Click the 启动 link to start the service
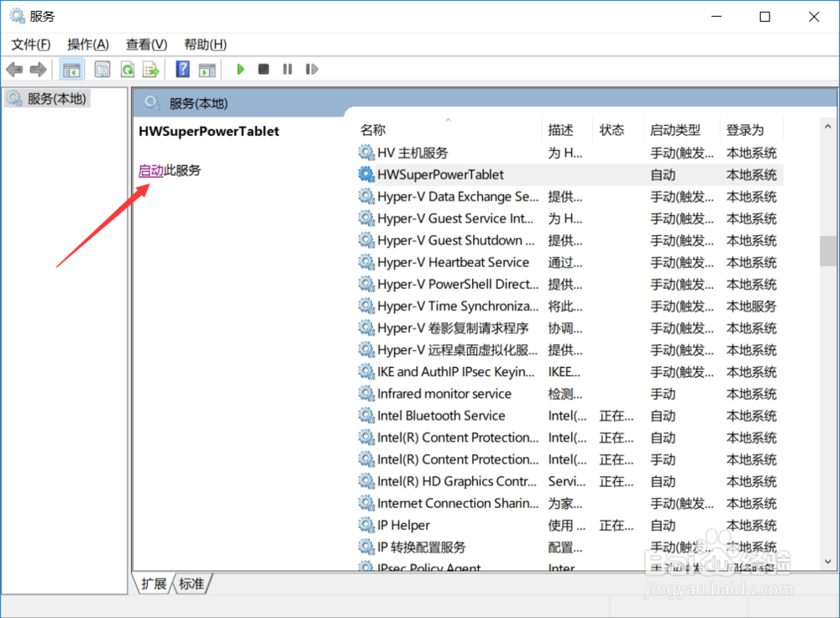840x618 pixels. point(151,170)
